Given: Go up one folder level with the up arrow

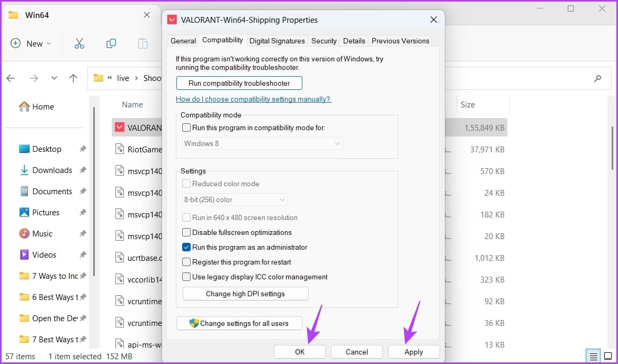Looking at the screenshot, I should coord(73,78).
